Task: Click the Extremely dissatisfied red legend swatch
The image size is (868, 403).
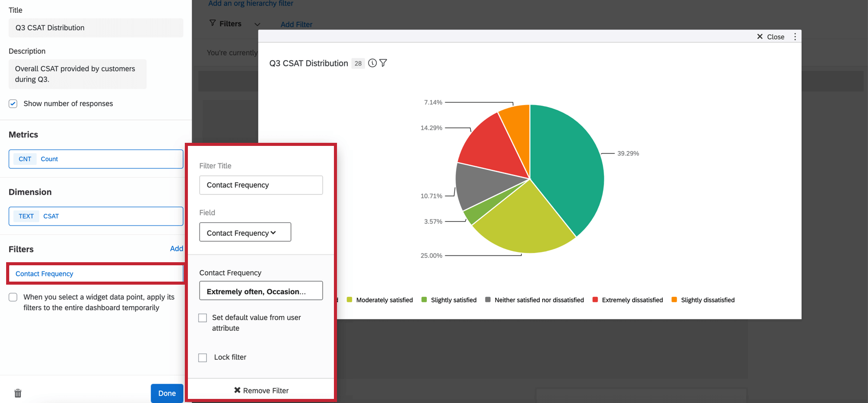Action: 595,300
